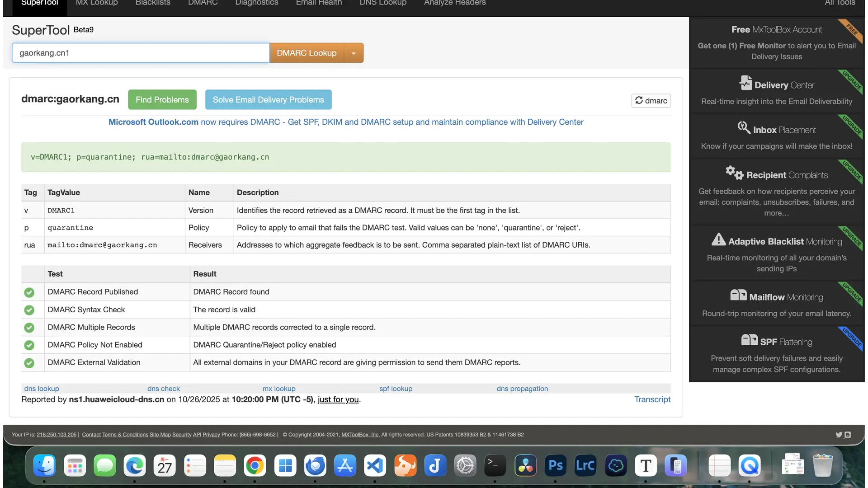Open the Delivery Center promo icon
The width and height of the screenshot is (868, 488).
click(x=745, y=84)
